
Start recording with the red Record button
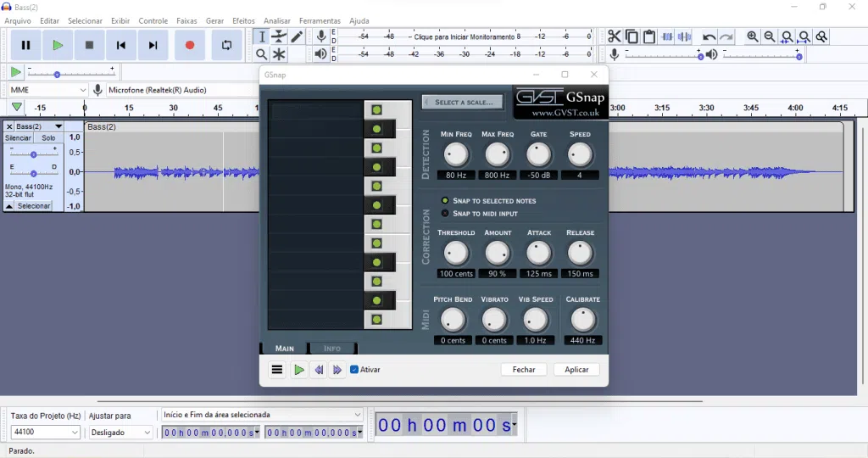189,46
